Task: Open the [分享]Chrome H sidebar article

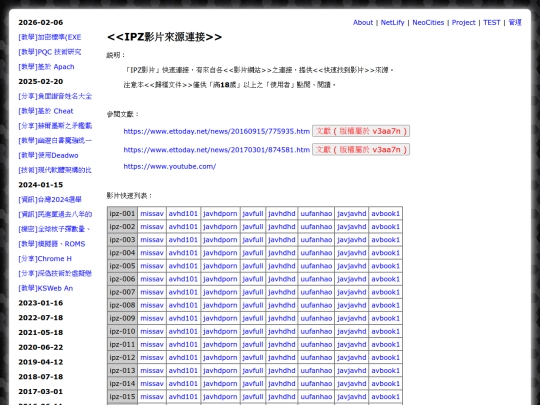Action: 45,259
